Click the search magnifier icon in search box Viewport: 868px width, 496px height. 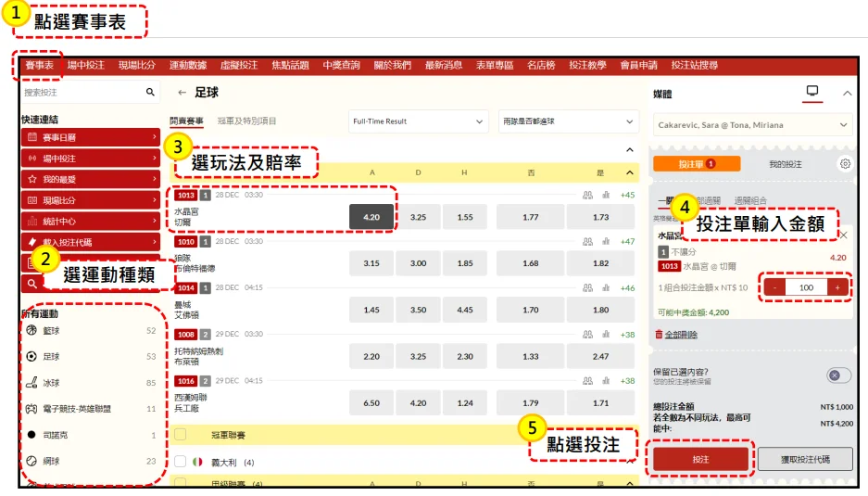(150, 93)
